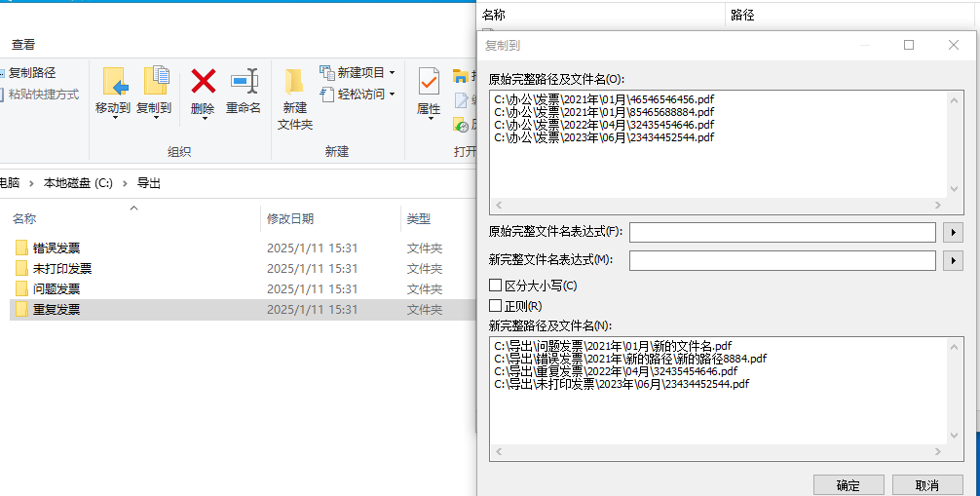Click original paths box vertical scrollbar down arrow
The width and height of the screenshot is (980, 496).
pyautogui.click(x=955, y=189)
